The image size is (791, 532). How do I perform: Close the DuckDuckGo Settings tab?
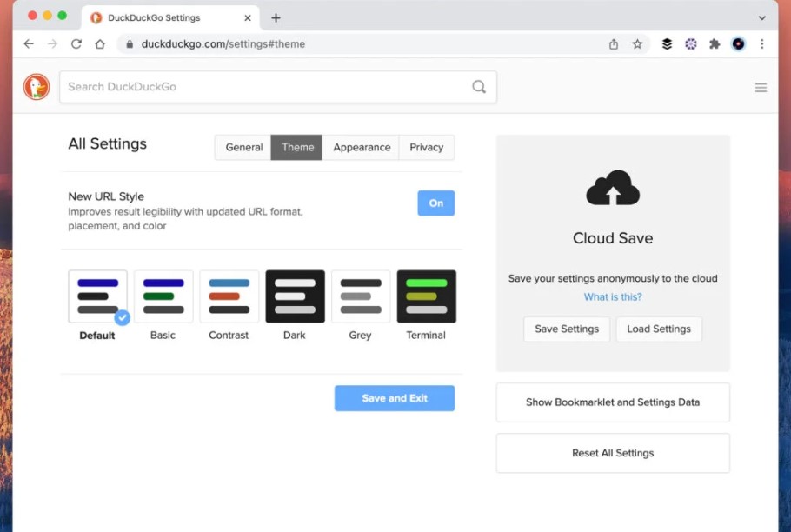pyautogui.click(x=248, y=17)
